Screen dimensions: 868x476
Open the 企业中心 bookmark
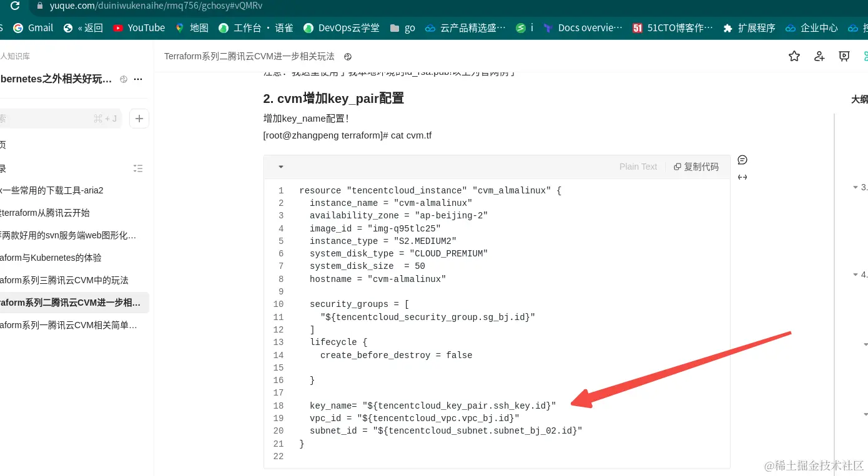pos(812,27)
